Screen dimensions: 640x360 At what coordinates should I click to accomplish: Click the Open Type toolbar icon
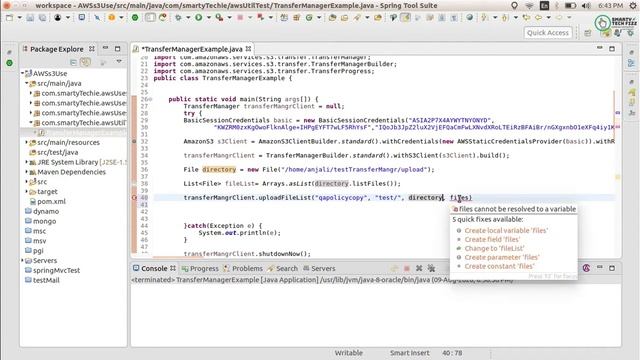332,18
